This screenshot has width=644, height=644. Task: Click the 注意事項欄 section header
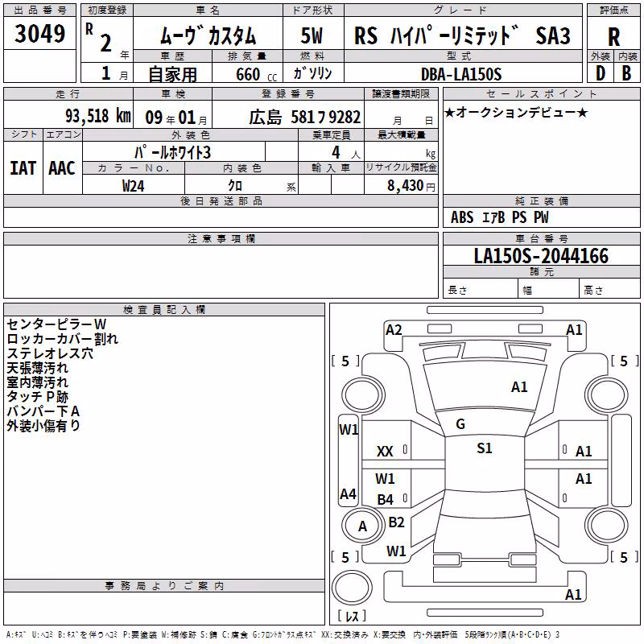(x=221, y=238)
